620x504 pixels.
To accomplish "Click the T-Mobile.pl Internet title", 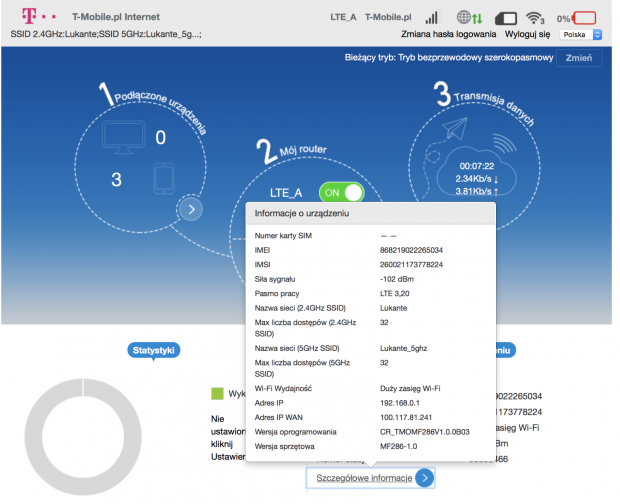I will [116, 17].
